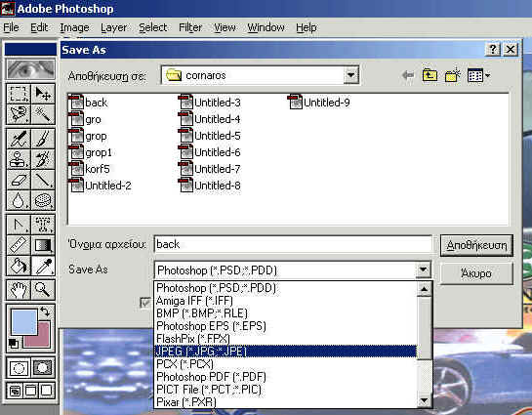Open the Select menu
This screenshot has width=532, height=415.
[152, 27]
